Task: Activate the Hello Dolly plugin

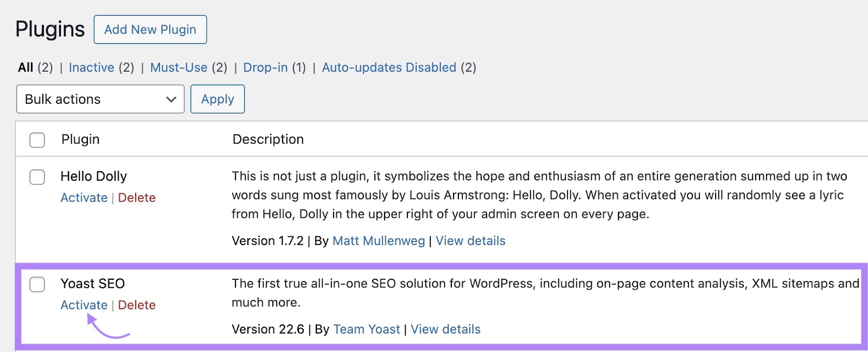Action: 84,198
